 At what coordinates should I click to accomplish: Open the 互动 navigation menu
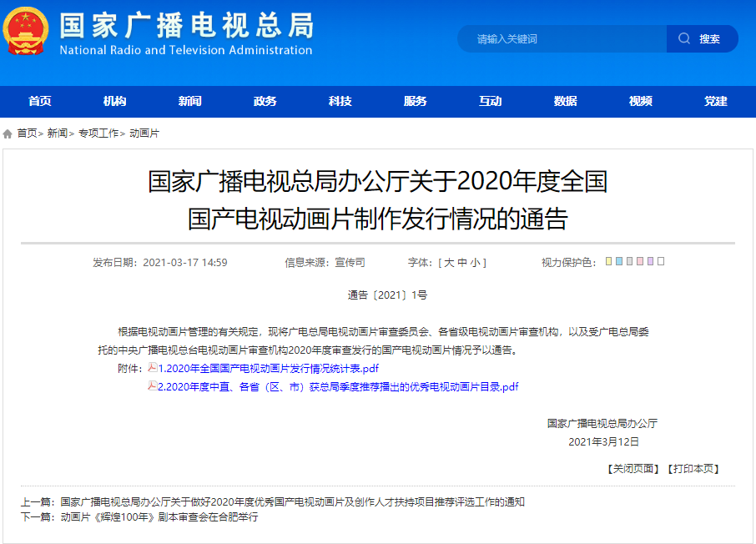[491, 101]
